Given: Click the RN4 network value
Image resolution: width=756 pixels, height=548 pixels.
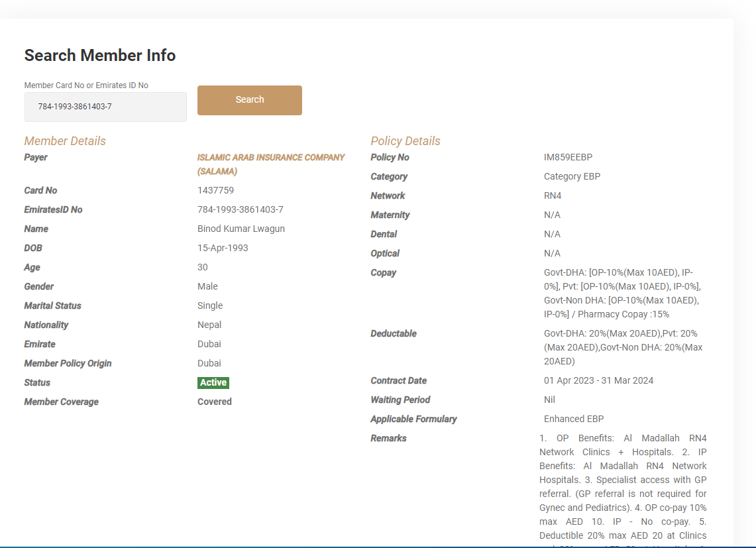Looking at the screenshot, I should (x=553, y=196).
